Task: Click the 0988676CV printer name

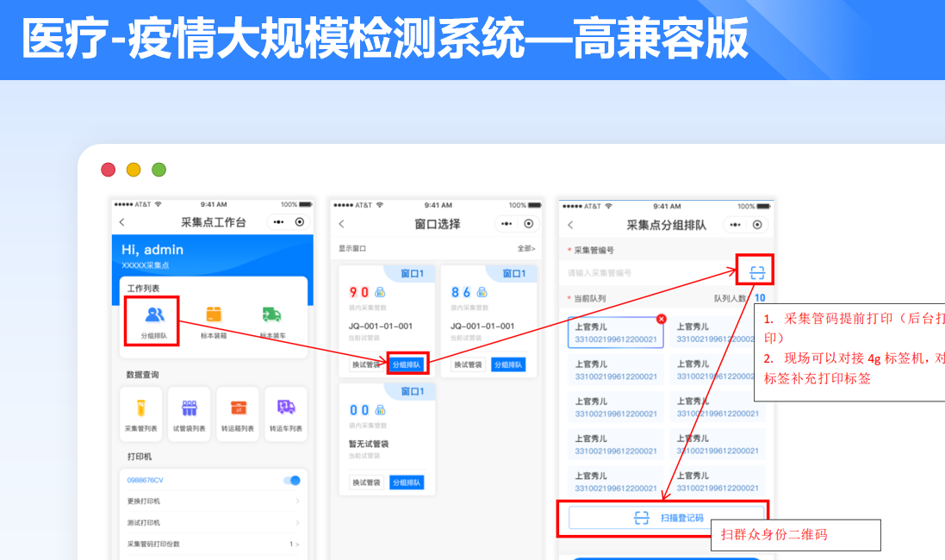Action: click(146, 481)
